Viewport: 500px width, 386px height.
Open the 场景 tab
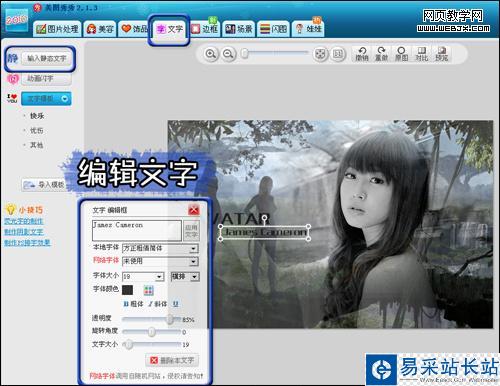[239, 29]
